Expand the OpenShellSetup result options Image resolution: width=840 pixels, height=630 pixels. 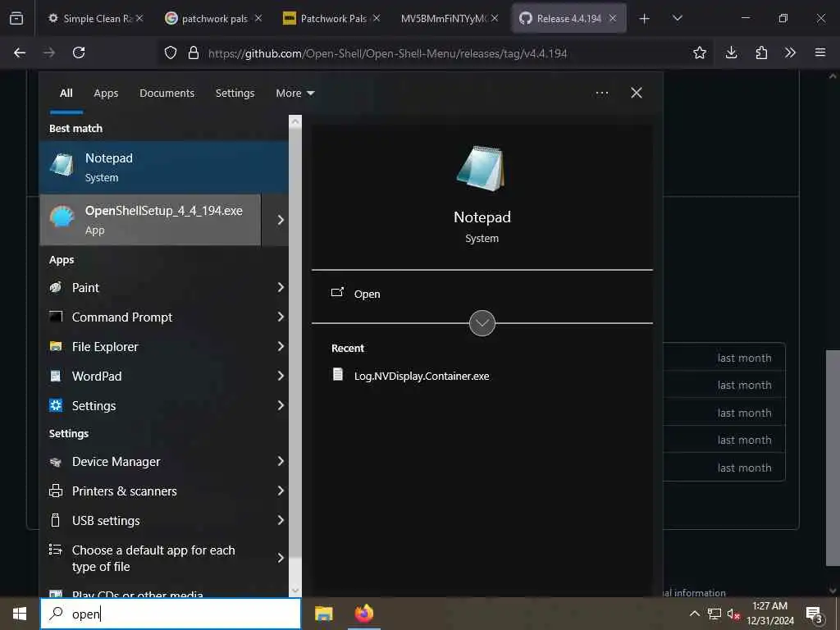tap(281, 220)
